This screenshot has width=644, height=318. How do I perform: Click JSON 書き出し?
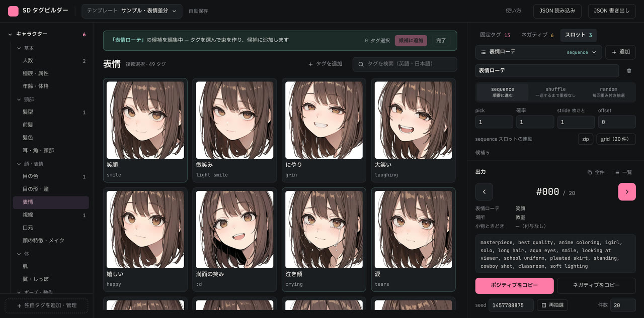pos(612,11)
